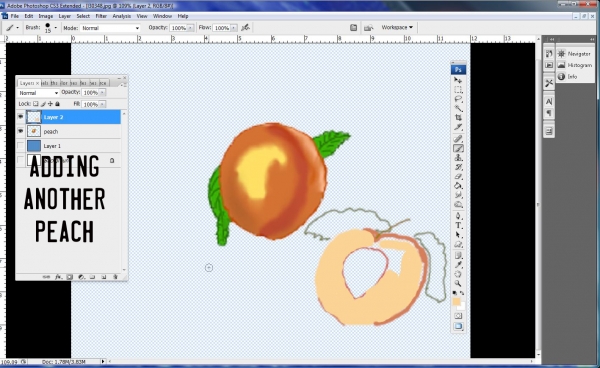Click the background color swatch
The width and height of the screenshot is (600, 368).
461,306
